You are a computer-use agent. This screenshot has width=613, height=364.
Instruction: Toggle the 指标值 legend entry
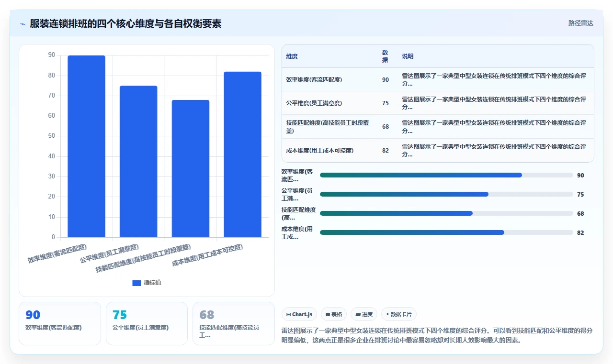click(x=147, y=283)
